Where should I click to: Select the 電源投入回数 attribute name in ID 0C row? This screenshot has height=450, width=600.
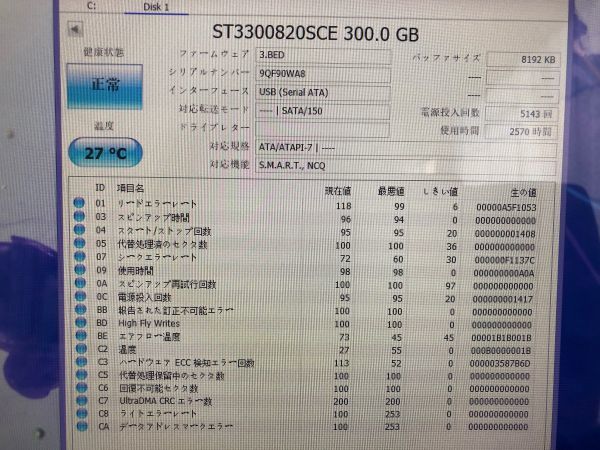tap(145, 297)
